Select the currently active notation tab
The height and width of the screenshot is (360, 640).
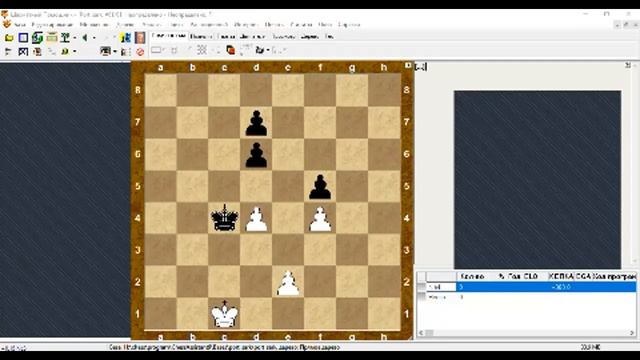pyautogui.click(x=169, y=36)
